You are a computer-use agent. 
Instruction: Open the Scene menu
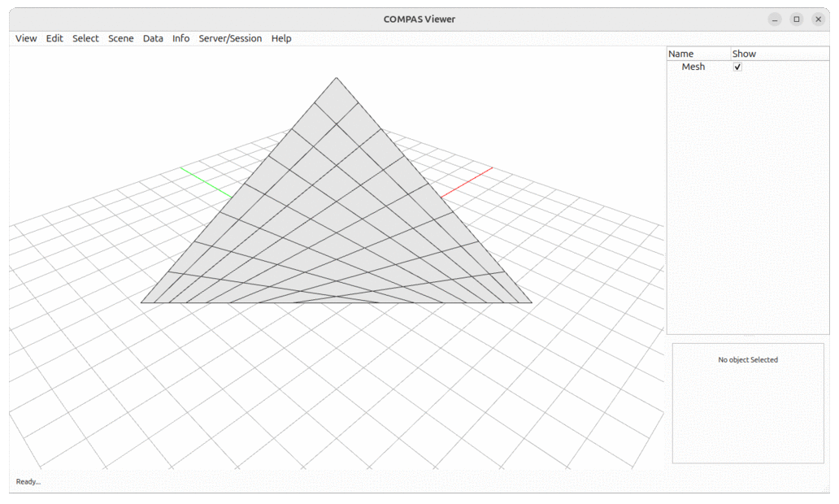click(120, 38)
